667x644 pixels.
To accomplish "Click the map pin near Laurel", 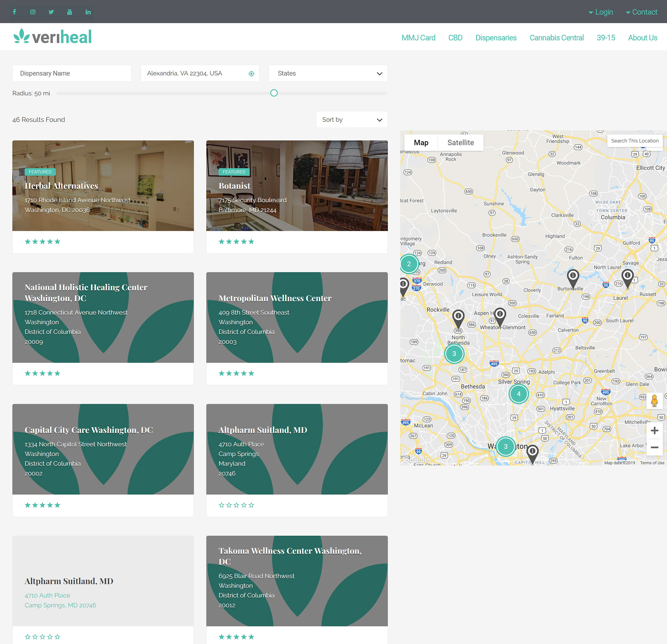I will pyautogui.click(x=627, y=278).
